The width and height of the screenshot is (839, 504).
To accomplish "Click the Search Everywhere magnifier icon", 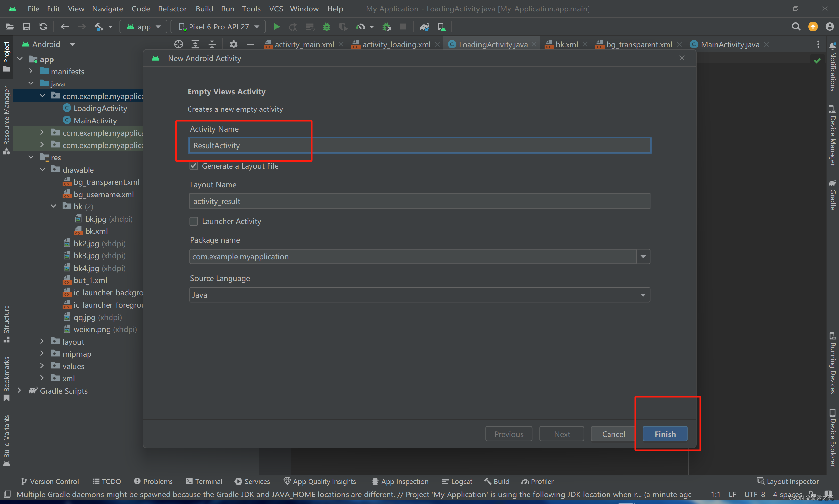I will [796, 27].
